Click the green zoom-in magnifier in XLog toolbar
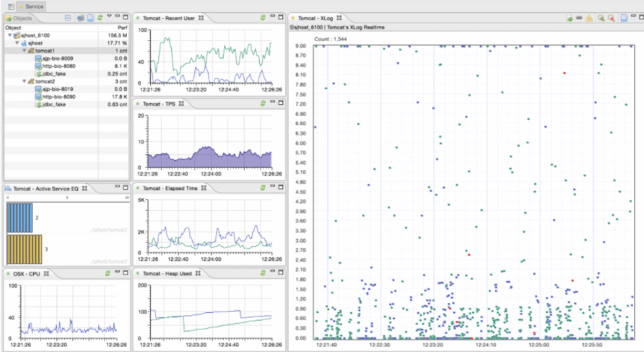The height and width of the screenshot is (352, 644). pos(601,18)
